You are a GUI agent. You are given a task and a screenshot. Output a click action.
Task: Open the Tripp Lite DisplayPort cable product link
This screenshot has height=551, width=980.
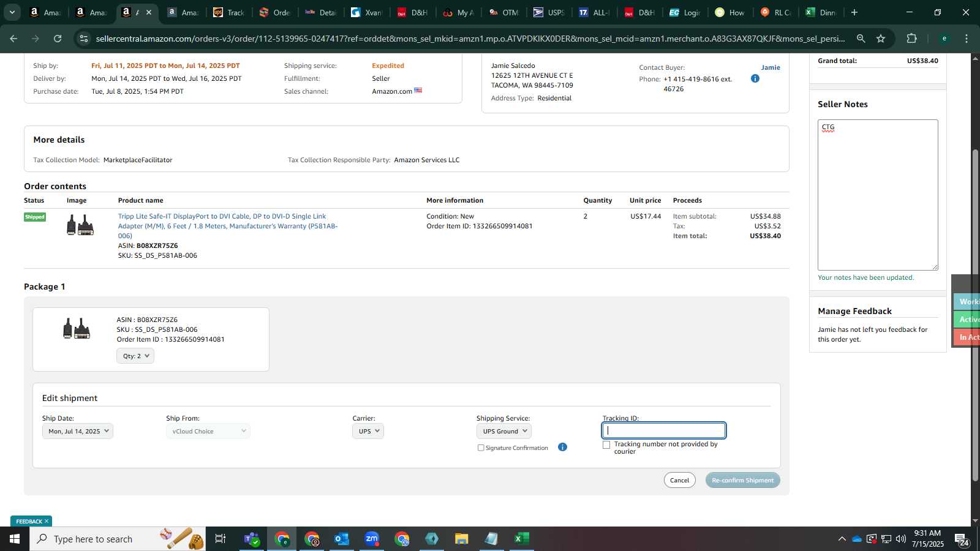228,226
